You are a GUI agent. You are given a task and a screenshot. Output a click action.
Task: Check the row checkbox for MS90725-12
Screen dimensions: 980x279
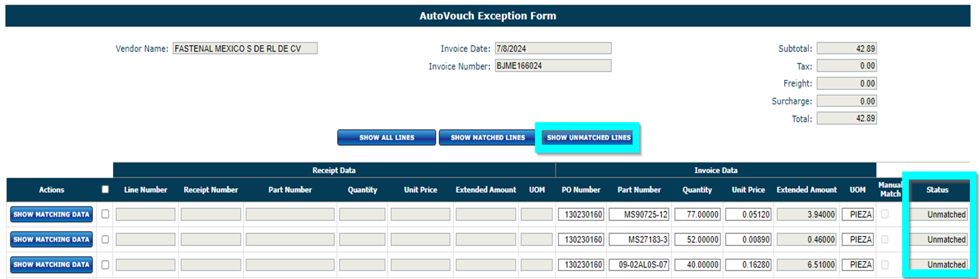(105, 214)
